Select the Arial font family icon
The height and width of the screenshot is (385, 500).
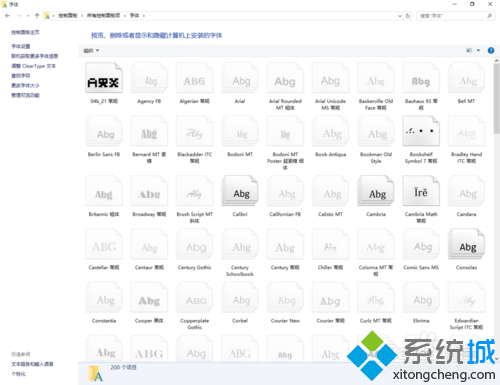click(x=240, y=78)
